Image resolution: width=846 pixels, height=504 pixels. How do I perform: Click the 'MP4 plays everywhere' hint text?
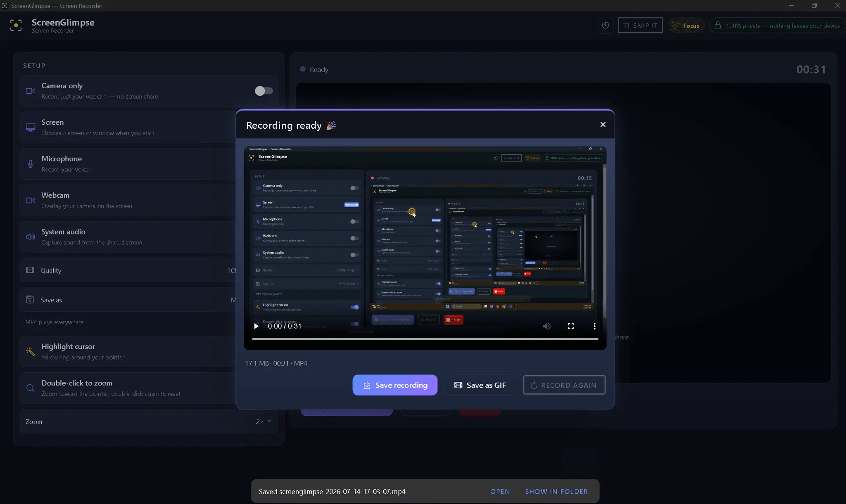[x=55, y=322]
